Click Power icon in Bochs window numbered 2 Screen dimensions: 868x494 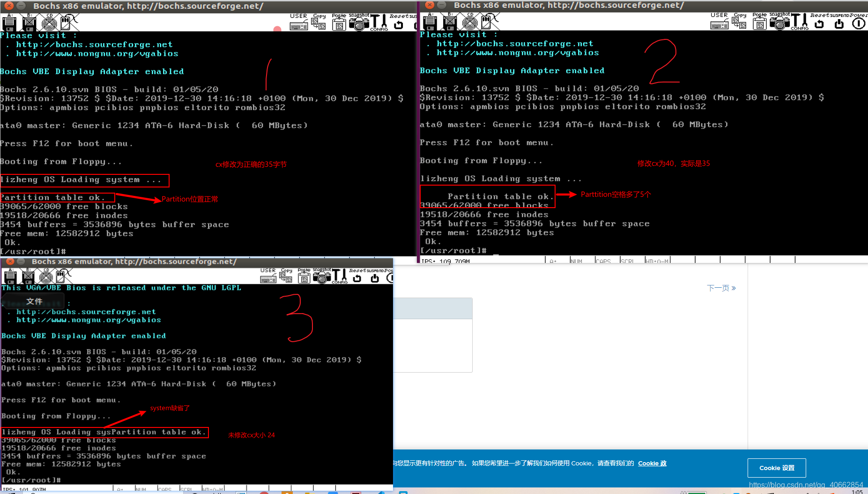coord(859,22)
